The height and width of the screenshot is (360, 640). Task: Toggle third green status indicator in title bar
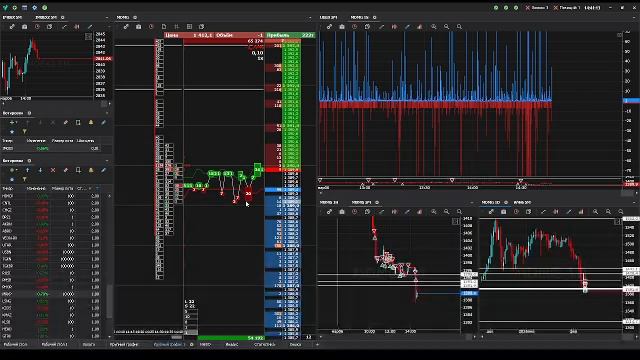click(x=516, y=8)
